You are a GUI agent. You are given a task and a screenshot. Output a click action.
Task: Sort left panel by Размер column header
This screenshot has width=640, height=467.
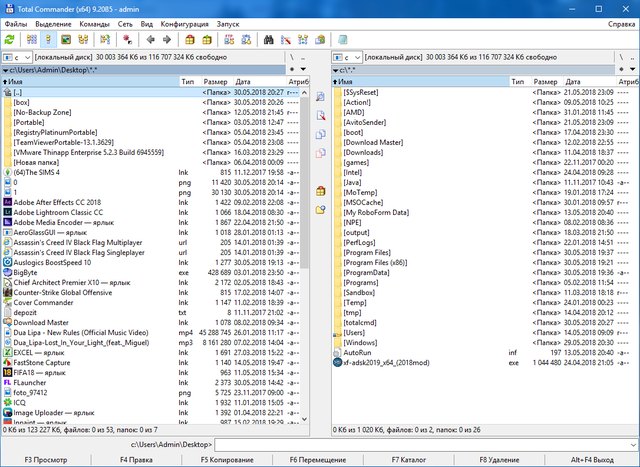coord(216,82)
